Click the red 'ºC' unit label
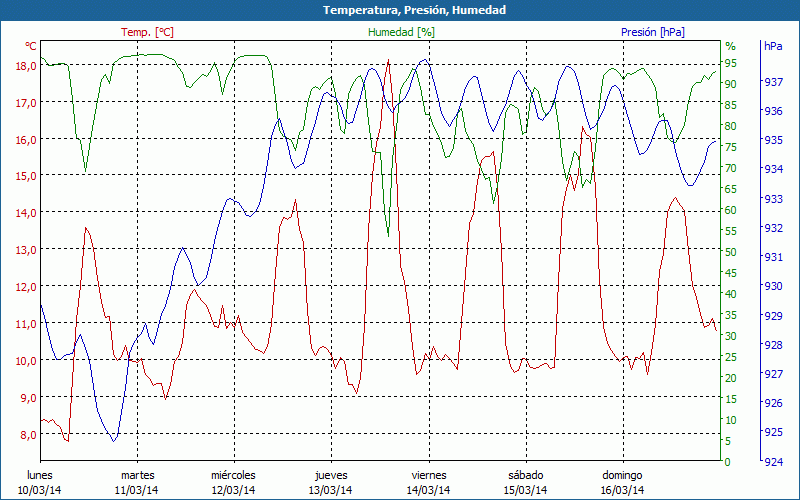The height and width of the screenshot is (500, 800). [x=30, y=46]
